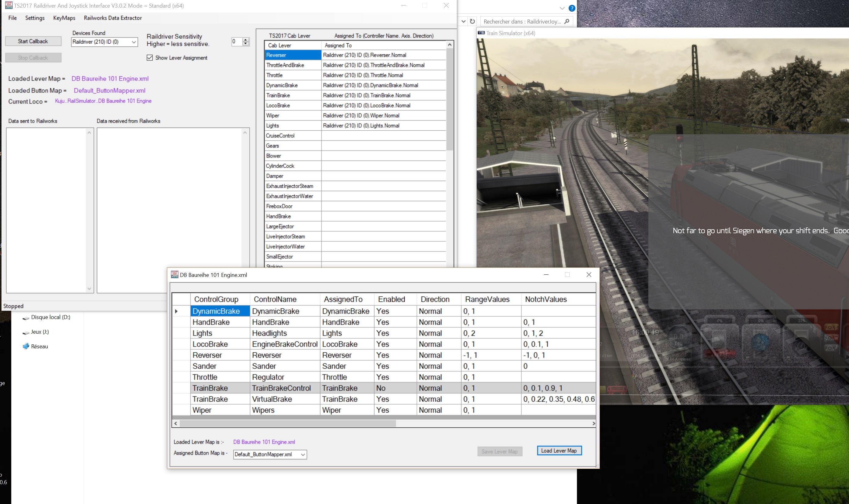Increase Raildriver Sensitivity with the up arrow
This screenshot has width=849, height=504.
(246, 40)
